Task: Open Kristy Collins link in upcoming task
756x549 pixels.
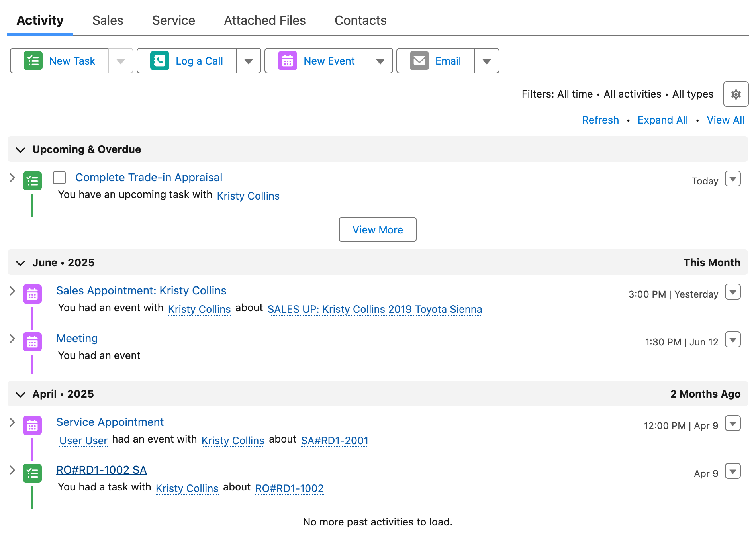Action: click(248, 196)
